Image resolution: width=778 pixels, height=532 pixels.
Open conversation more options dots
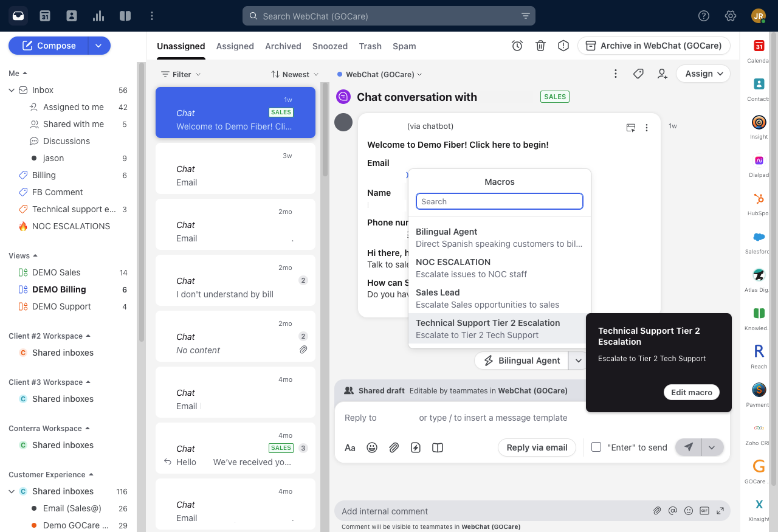click(616, 74)
